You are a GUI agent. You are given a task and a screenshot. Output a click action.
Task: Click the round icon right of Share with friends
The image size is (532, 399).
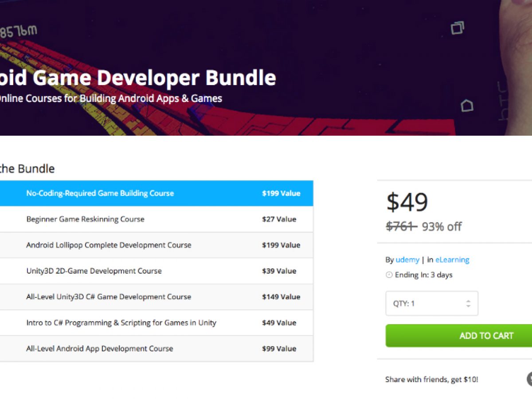pos(529,379)
